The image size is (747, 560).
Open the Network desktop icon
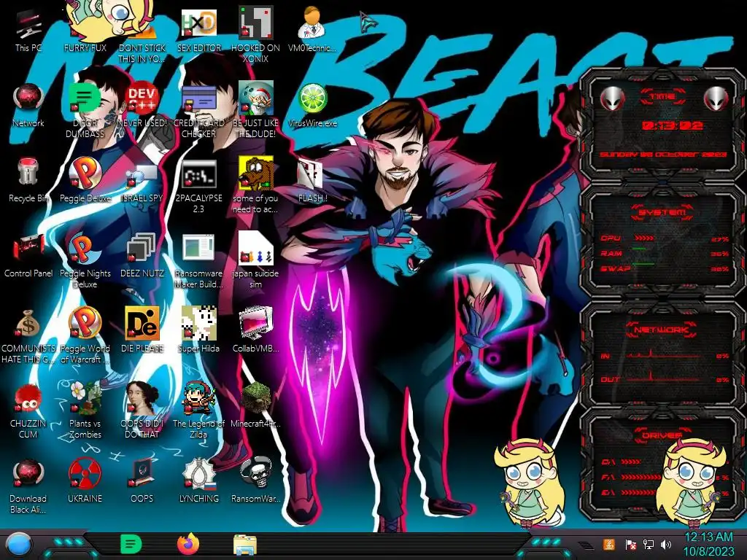tap(28, 106)
